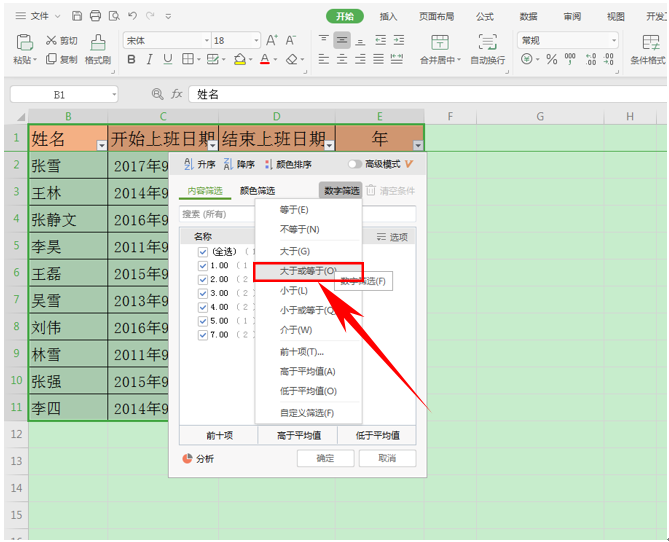Toggle Bold formatting
Viewport: 669px width, 542px height.
point(131,59)
